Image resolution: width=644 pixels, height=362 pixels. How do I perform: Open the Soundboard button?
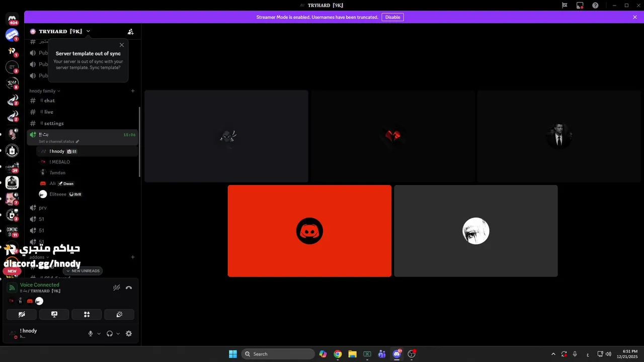pyautogui.click(x=119, y=314)
